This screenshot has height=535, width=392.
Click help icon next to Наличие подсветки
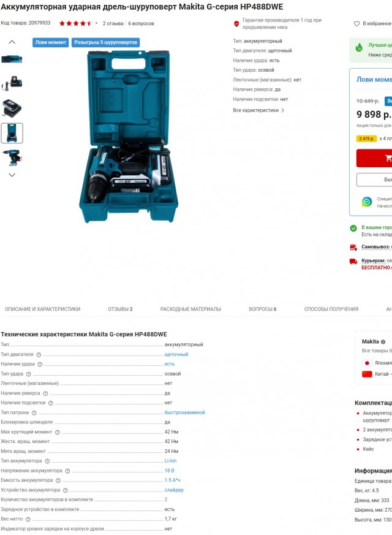51,403
